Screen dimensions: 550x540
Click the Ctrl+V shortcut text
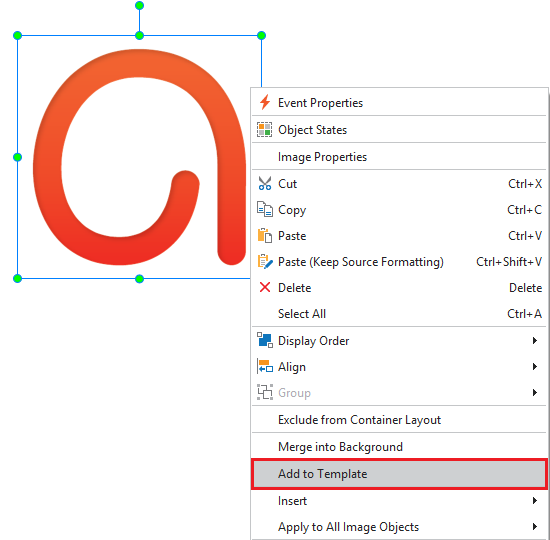coord(525,235)
